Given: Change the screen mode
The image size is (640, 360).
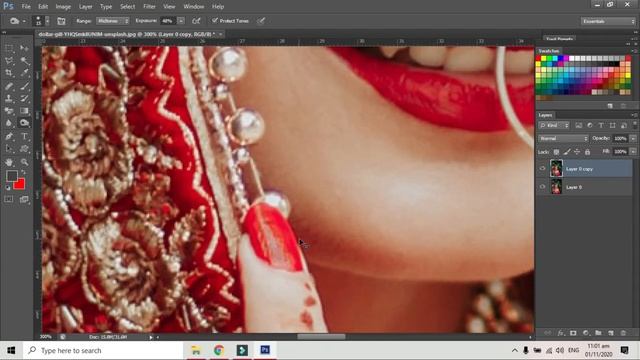Looking at the screenshot, I should pos(24,199).
